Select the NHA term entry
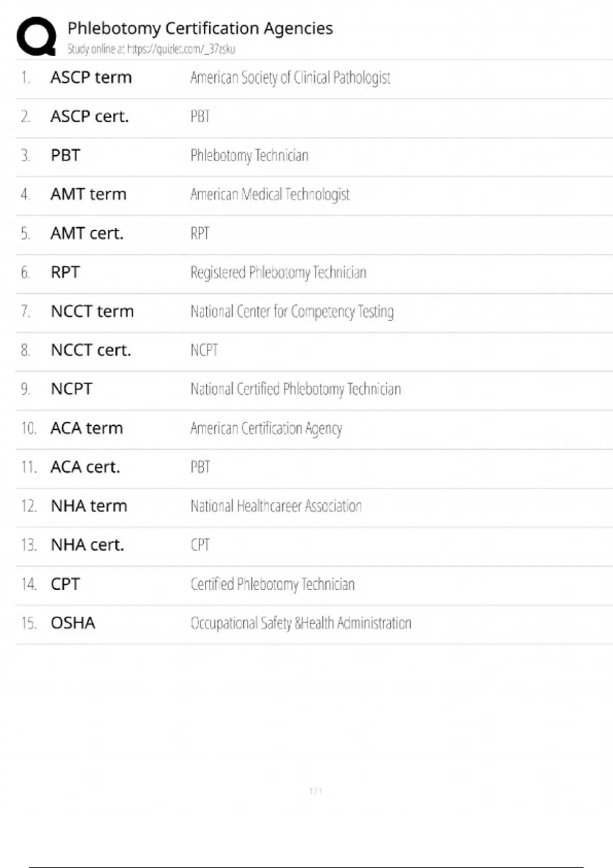 coord(89,506)
